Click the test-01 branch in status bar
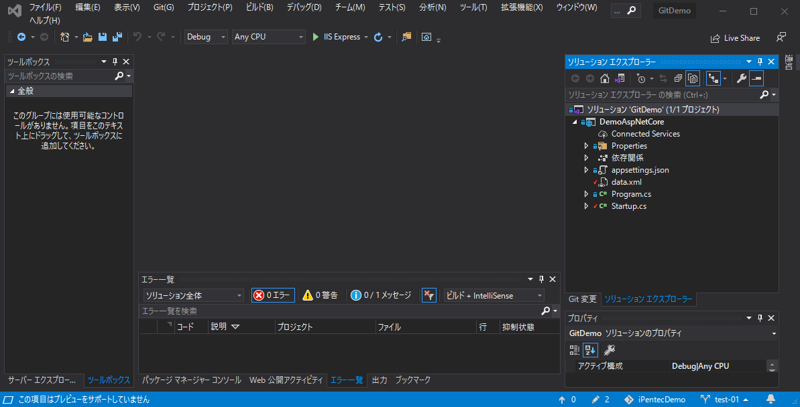Image resolution: width=800 pixels, height=407 pixels. point(724,399)
